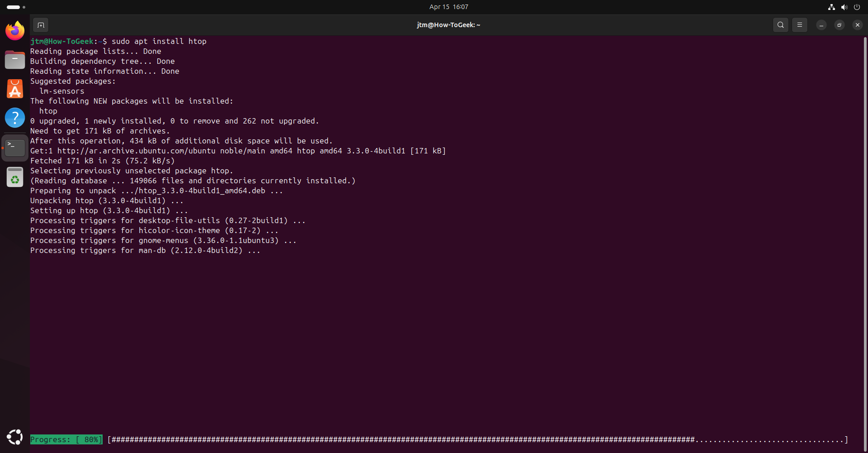868x453 pixels.
Task: Open the network icon in the top bar
Action: (831, 7)
